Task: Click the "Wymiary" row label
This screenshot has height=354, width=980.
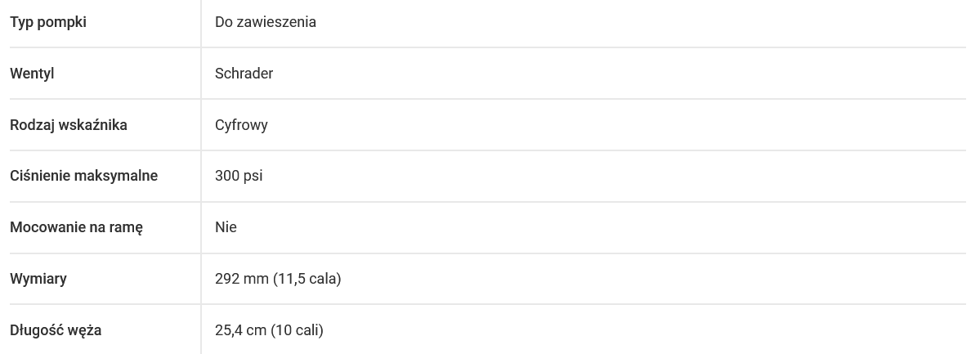Action: click(x=38, y=279)
